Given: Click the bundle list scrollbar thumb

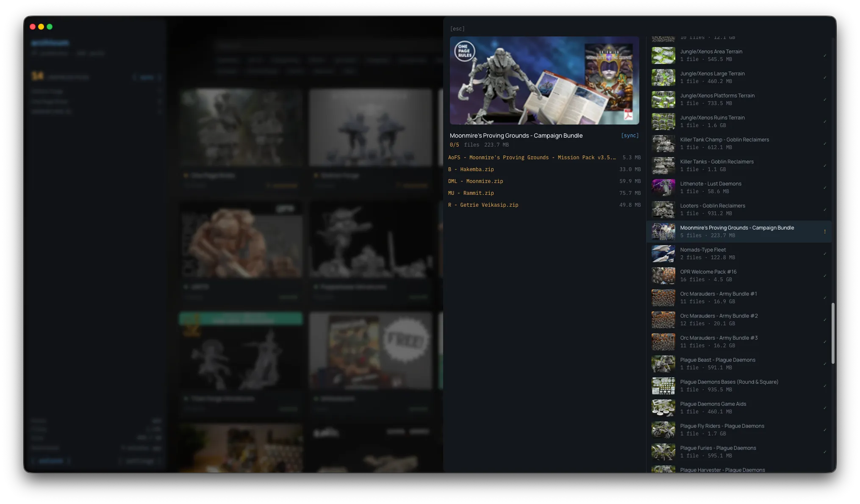Looking at the screenshot, I should 832,333.
